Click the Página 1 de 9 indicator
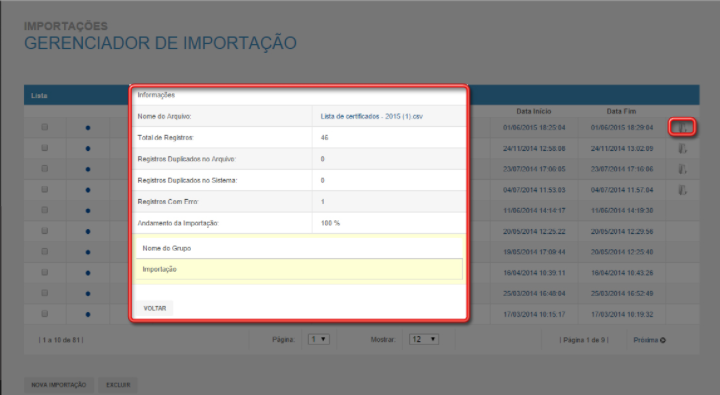 click(x=584, y=340)
